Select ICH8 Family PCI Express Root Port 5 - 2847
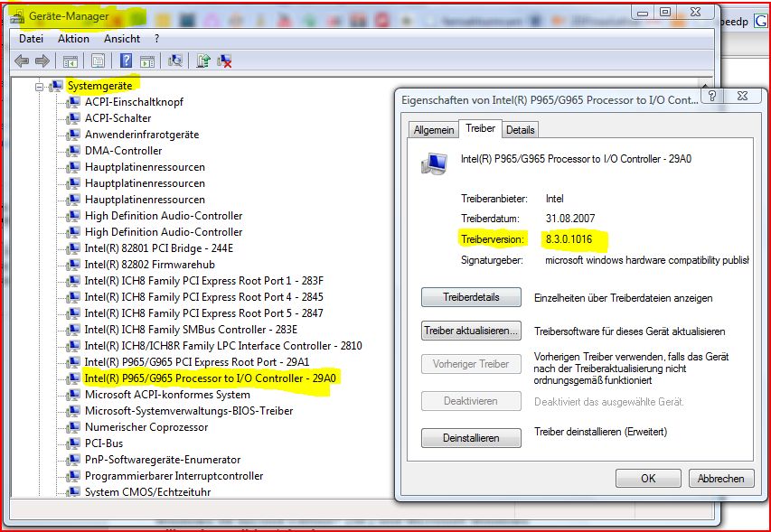 (204, 313)
